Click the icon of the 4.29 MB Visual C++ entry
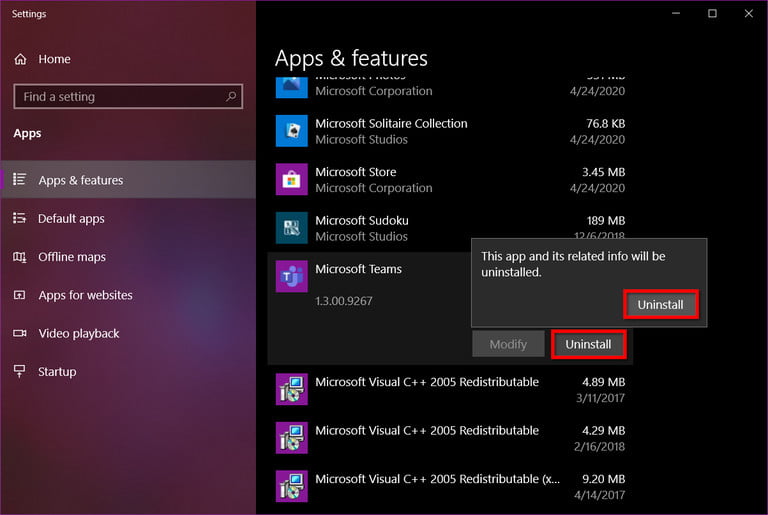 (291, 438)
